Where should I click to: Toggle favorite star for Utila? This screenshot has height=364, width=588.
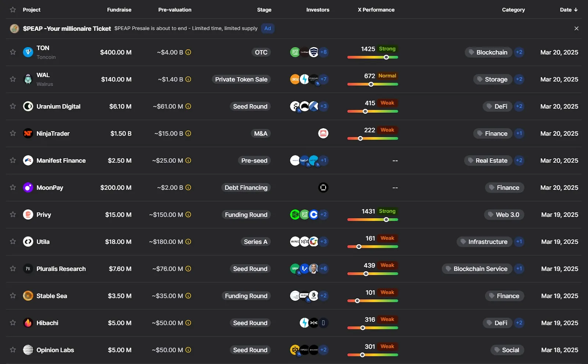tap(13, 242)
